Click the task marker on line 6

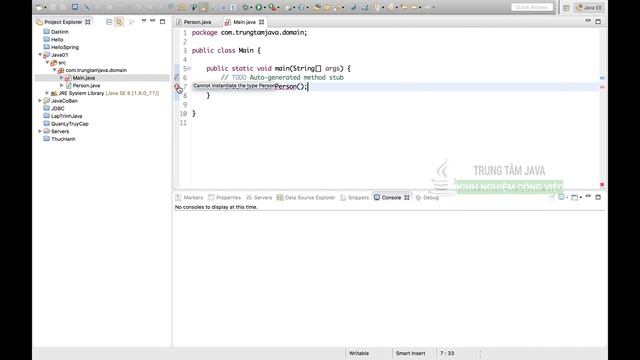pyautogui.click(x=177, y=78)
